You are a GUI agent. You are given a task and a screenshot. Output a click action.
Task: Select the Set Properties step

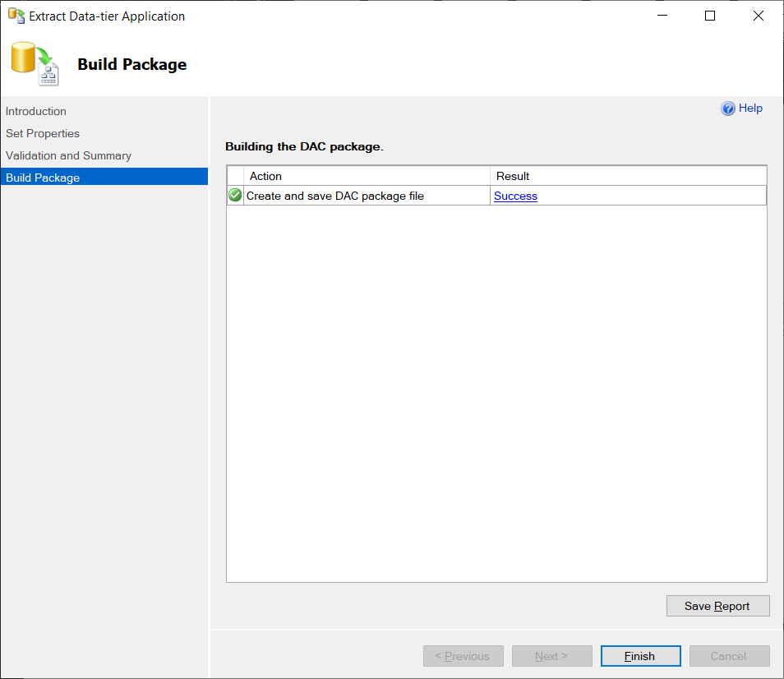point(43,133)
